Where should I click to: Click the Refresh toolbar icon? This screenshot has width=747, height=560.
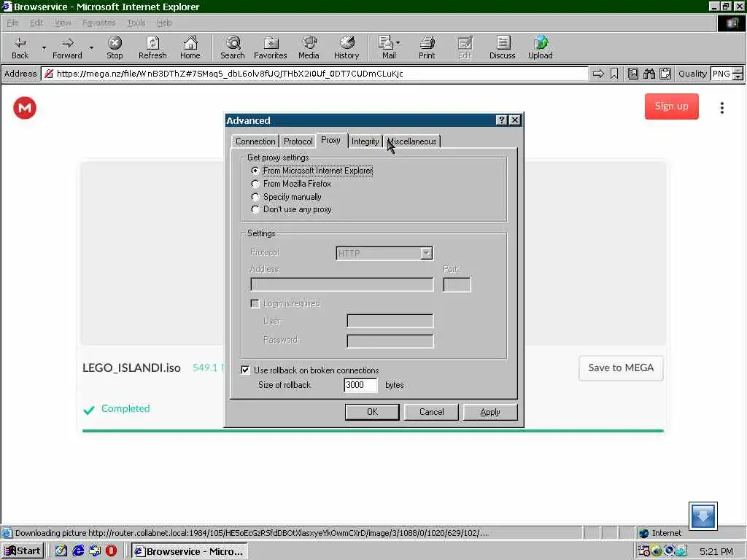pos(152,47)
